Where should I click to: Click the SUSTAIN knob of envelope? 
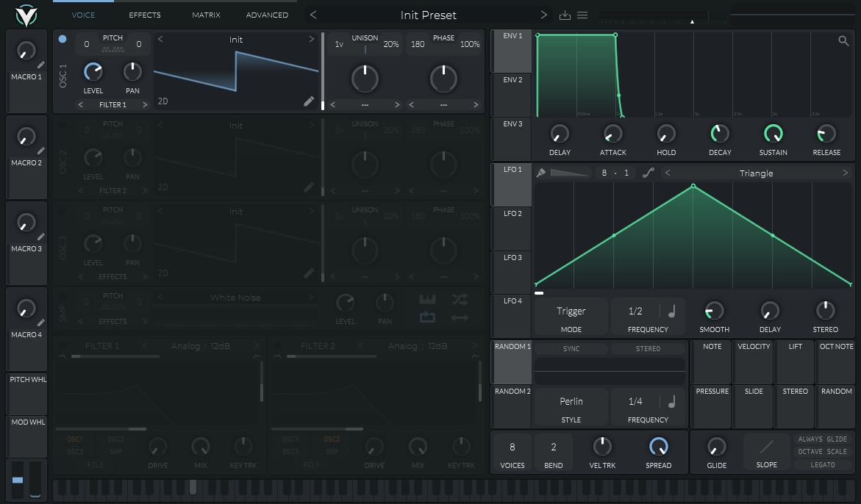click(773, 134)
